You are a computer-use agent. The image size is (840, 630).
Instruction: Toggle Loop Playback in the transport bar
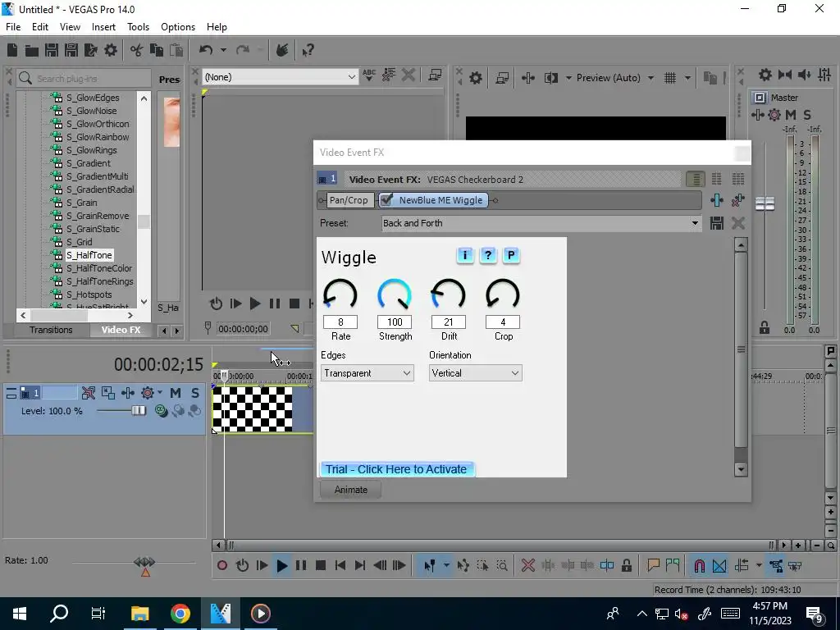(x=242, y=565)
